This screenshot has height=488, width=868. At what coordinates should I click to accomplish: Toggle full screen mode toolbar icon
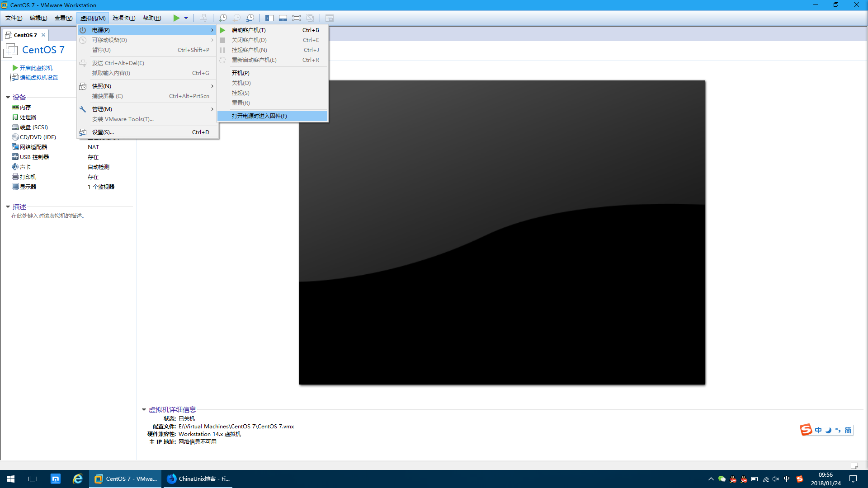[297, 18]
